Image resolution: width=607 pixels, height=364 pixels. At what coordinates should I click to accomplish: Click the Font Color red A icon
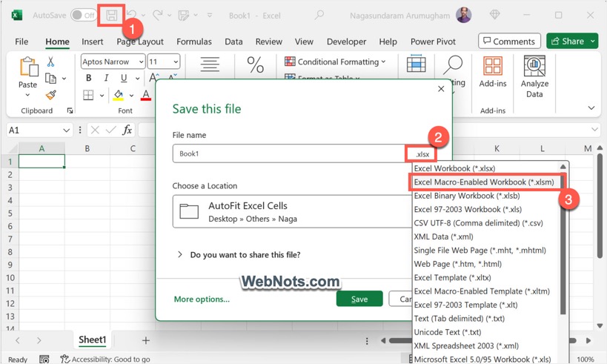click(x=145, y=95)
